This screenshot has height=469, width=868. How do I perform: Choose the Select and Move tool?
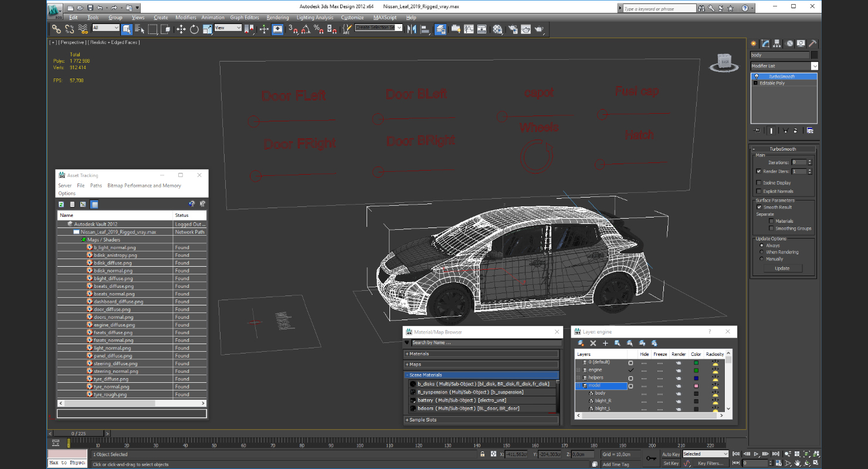click(181, 29)
